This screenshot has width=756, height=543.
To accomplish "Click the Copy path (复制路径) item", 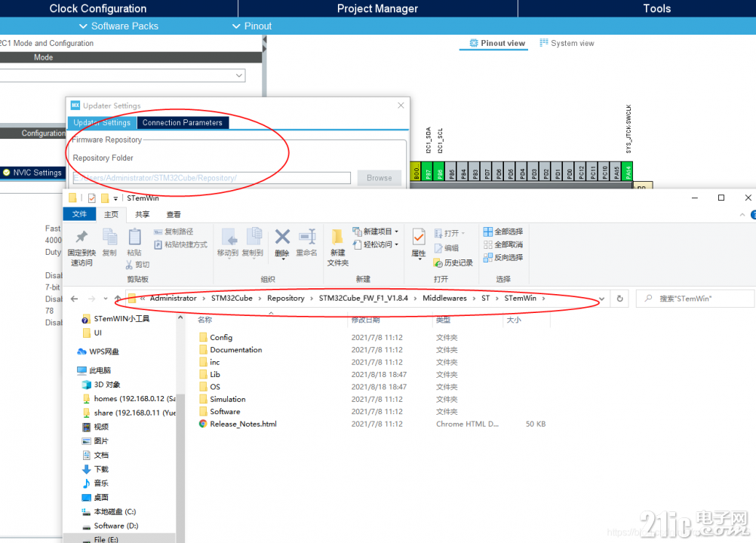I will (174, 232).
